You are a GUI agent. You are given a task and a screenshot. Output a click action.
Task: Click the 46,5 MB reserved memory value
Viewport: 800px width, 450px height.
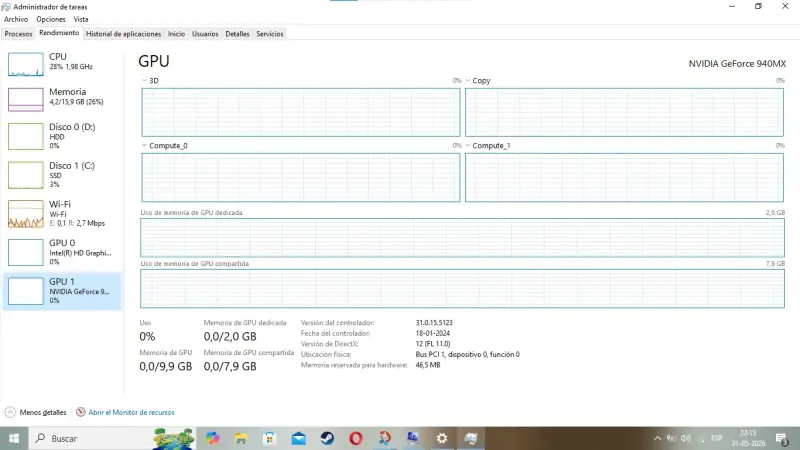428,365
